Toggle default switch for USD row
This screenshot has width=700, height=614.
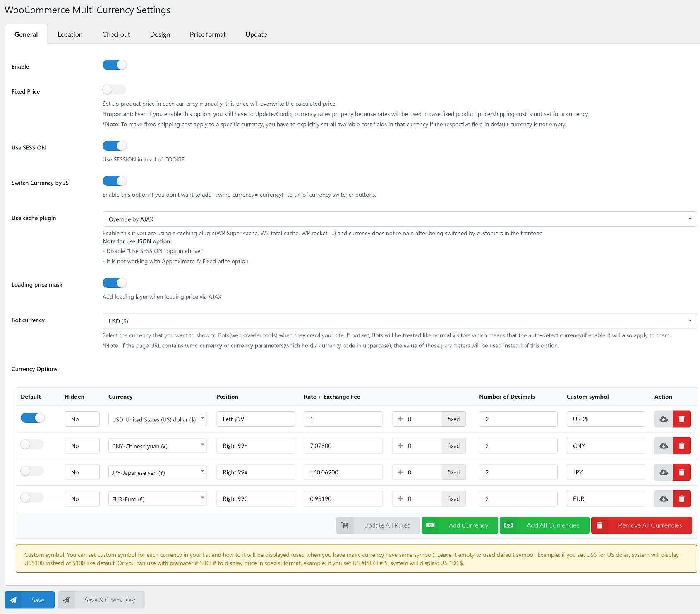tap(33, 418)
